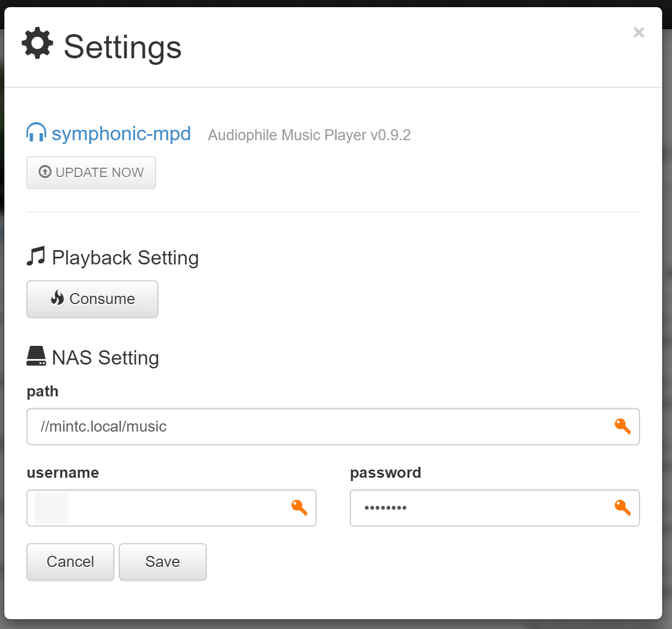Image resolution: width=672 pixels, height=629 pixels.
Task: Focus the NAS path input field
Action: tap(333, 427)
